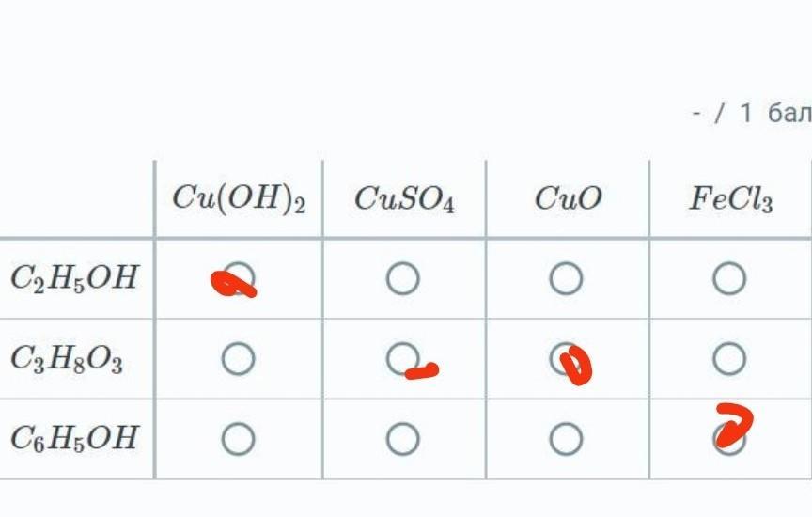
Task: Select Cu(OH)2 radio for C2H5OH row
Action: (x=239, y=279)
